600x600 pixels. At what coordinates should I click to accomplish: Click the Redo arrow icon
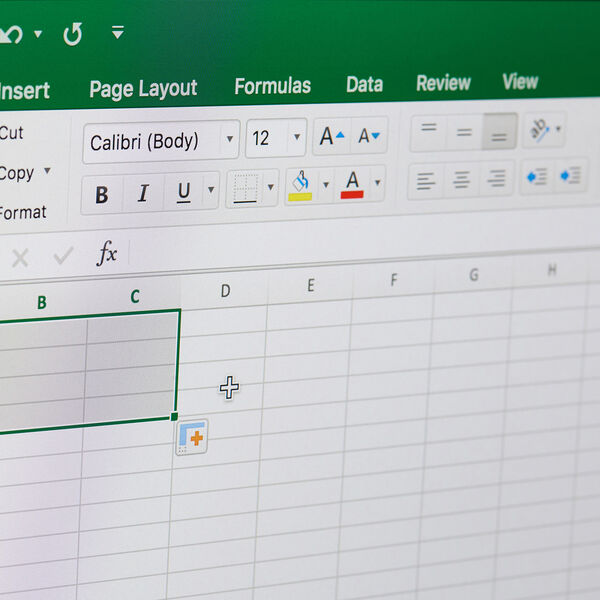pos(73,35)
